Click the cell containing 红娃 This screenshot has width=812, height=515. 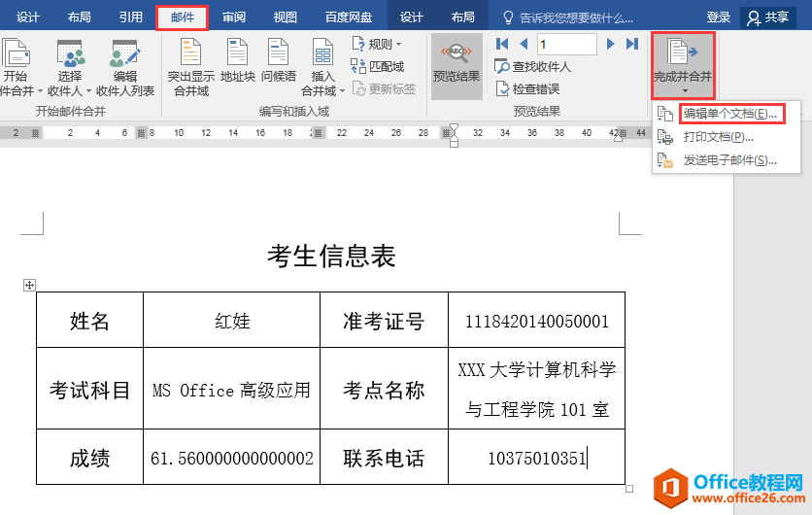(231, 321)
